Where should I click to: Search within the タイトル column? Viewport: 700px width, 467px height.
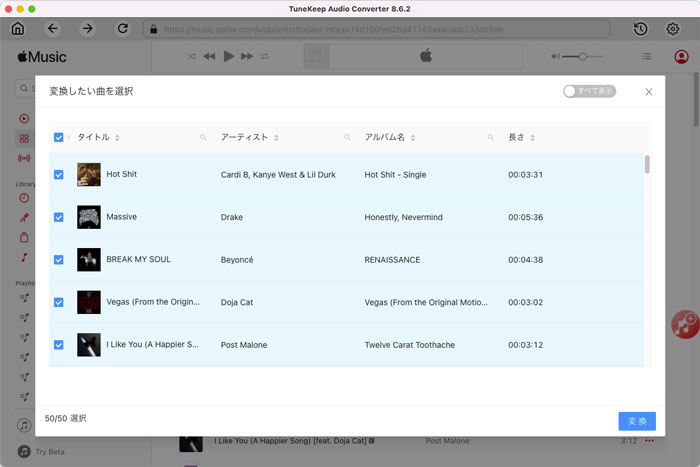point(203,138)
